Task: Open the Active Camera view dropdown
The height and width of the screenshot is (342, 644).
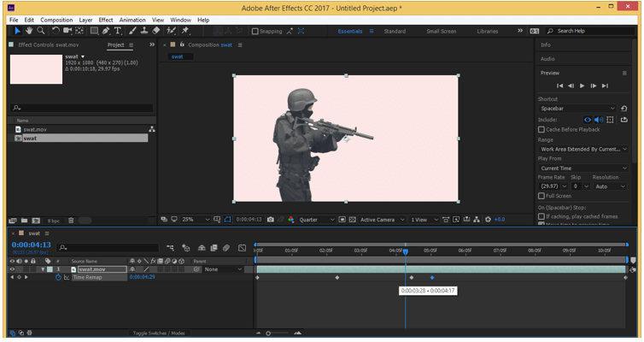Action: [382, 220]
